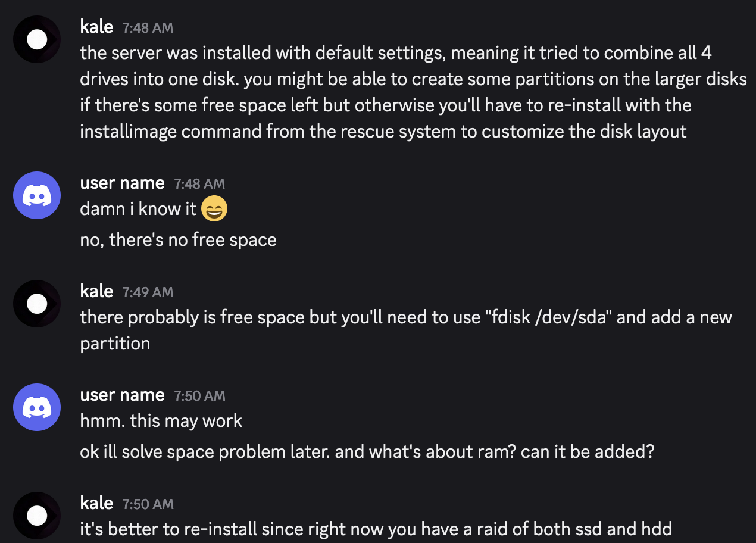Click the grinning emoji after "damn i know it"
The width and height of the screenshot is (756, 543).
coord(214,209)
